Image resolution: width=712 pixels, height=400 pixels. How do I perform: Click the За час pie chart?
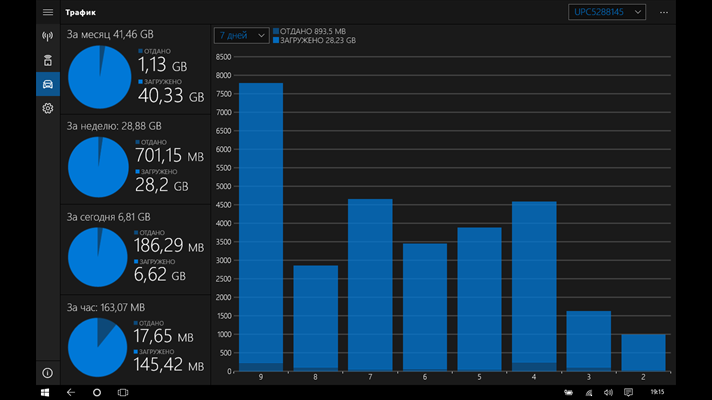[x=97, y=347]
